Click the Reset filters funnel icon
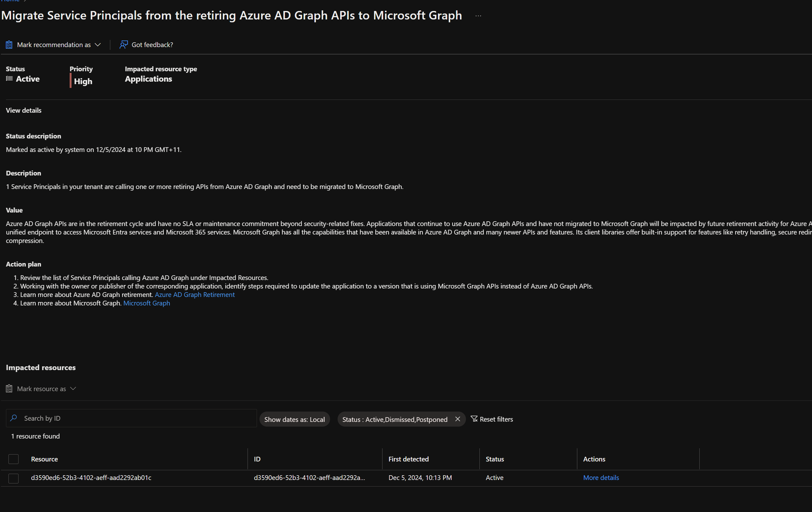Image resolution: width=812 pixels, height=512 pixels. pyautogui.click(x=474, y=419)
